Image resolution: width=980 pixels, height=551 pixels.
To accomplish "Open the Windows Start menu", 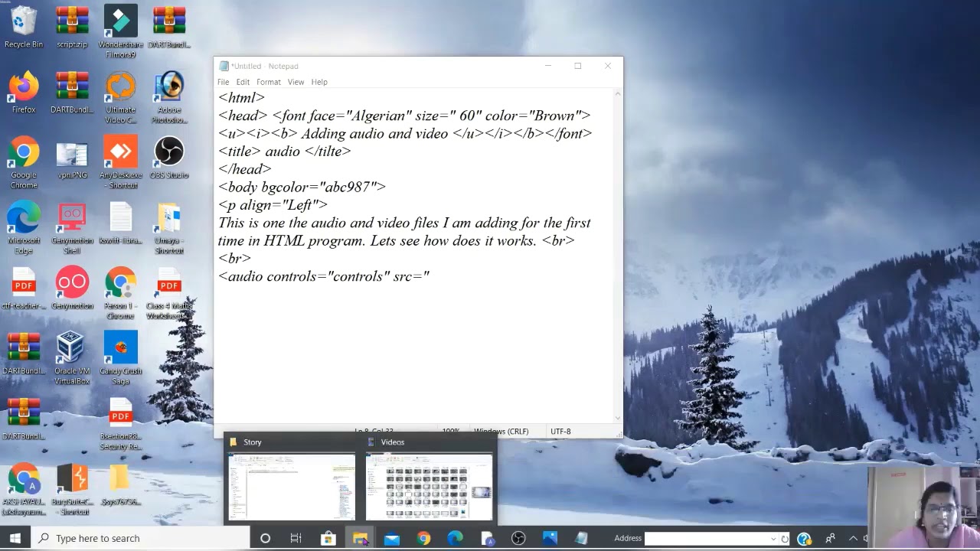I will click(x=15, y=538).
